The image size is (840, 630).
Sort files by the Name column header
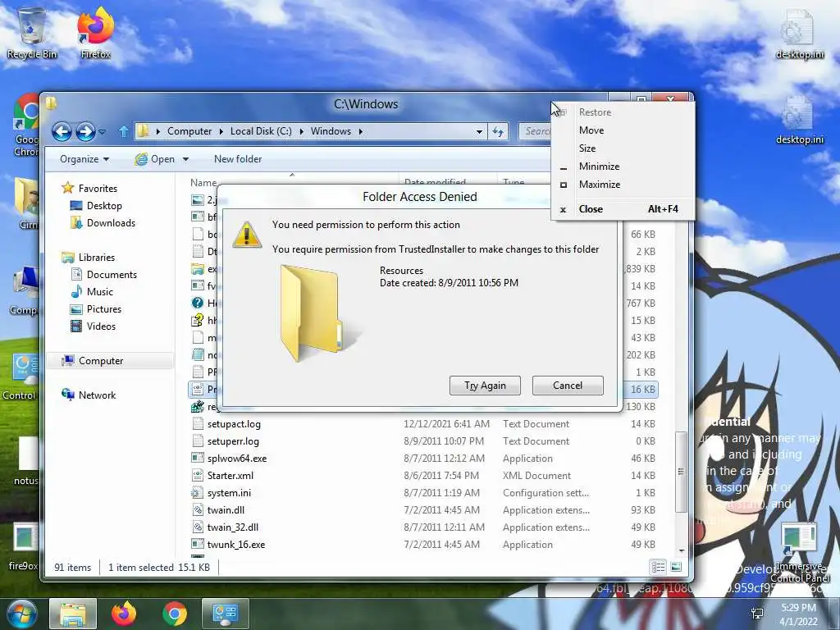pos(203,182)
